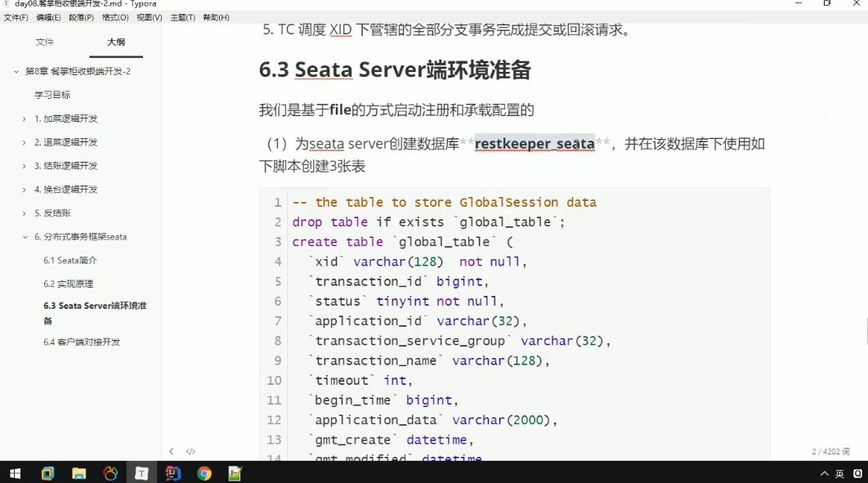Click the xid varchar(128) code line
868x483 pixels.
tap(418, 262)
